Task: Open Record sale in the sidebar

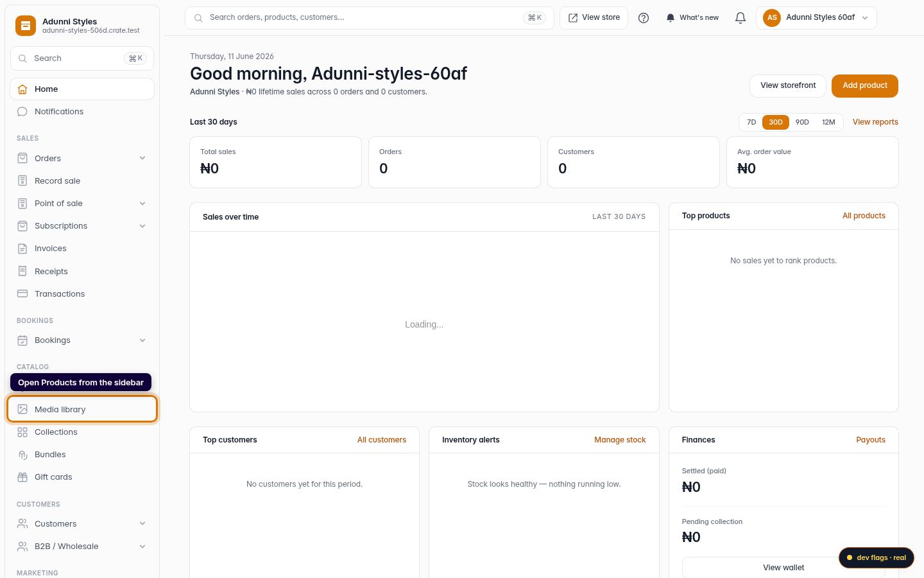Action: (82, 181)
